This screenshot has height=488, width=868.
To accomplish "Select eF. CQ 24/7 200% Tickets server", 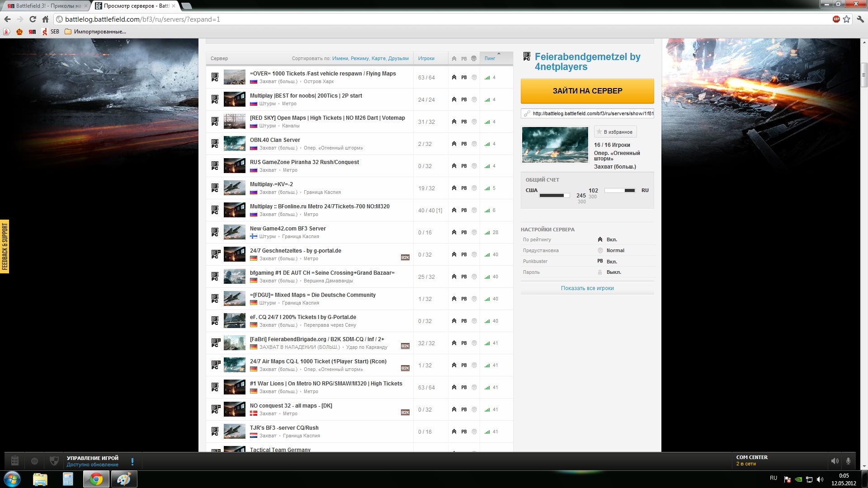I will point(359,321).
